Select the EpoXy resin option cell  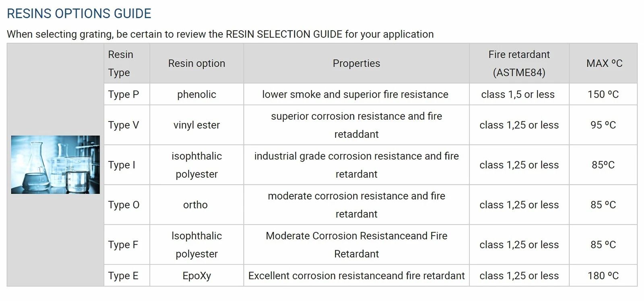196,276
